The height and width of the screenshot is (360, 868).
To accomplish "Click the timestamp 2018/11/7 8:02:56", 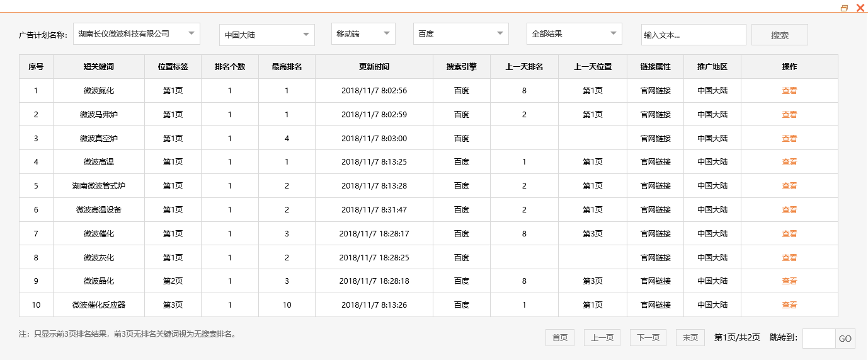I will pos(374,91).
